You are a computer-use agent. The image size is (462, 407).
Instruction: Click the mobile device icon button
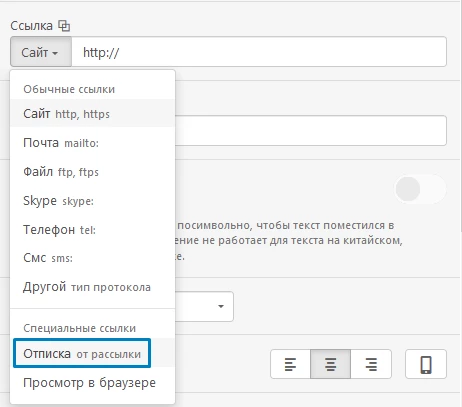426,364
